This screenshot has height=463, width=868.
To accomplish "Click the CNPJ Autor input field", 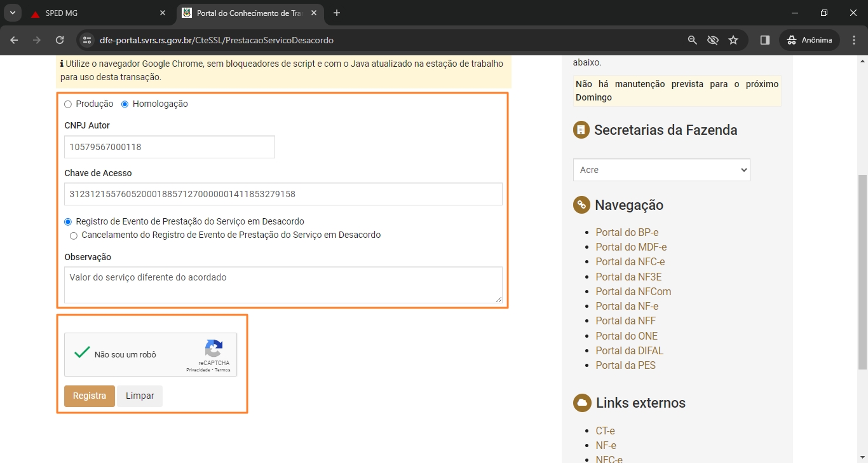I will tap(170, 147).
